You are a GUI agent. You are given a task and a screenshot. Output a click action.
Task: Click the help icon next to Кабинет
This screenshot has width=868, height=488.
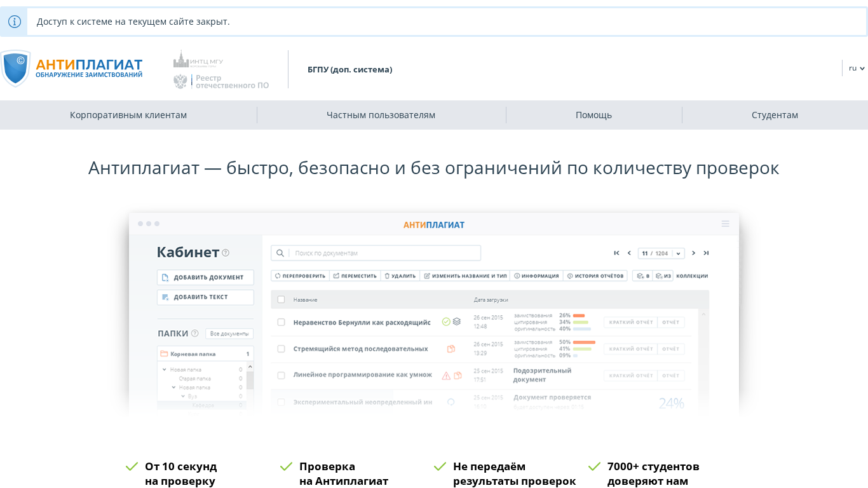226,253
